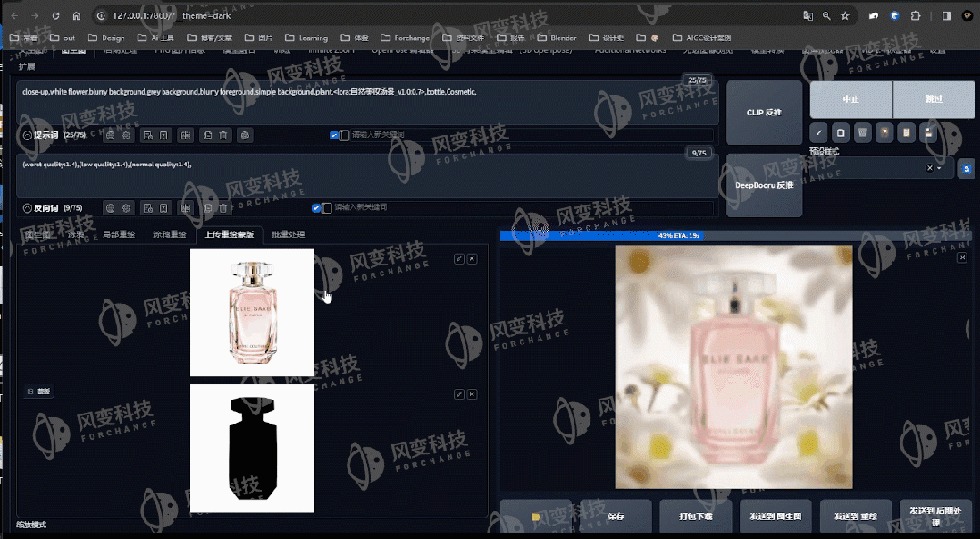The height and width of the screenshot is (539, 980).
Task: Click inside the negative prompt text box
Action: pyautogui.click(x=363, y=177)
